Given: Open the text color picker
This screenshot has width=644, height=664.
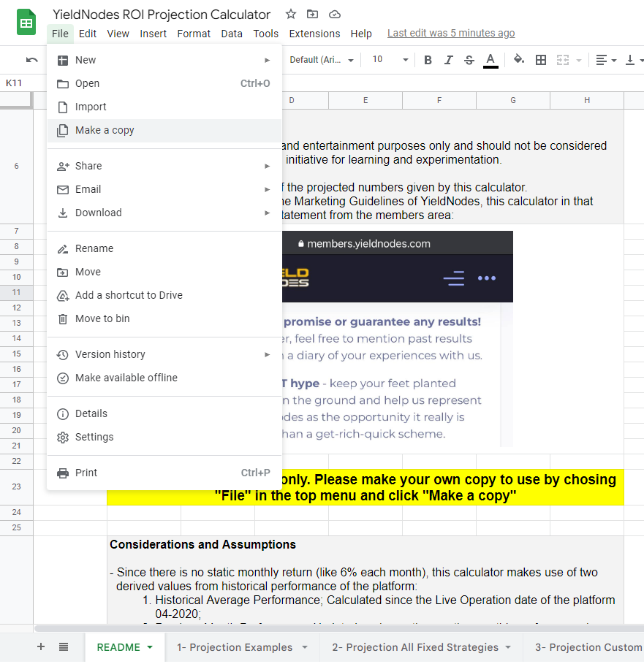Looking at the screenshot, I should pyautogui.click(x=490, y=60).
